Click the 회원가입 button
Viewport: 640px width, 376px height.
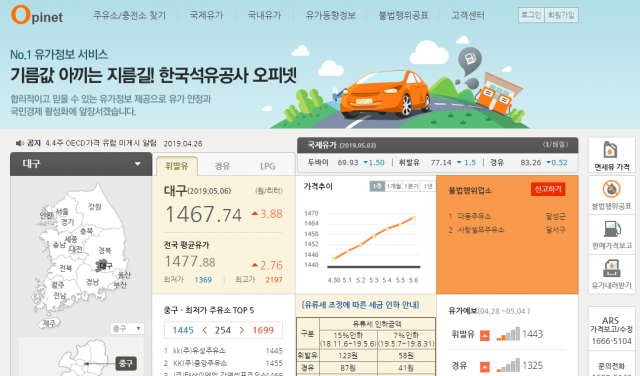561,15
